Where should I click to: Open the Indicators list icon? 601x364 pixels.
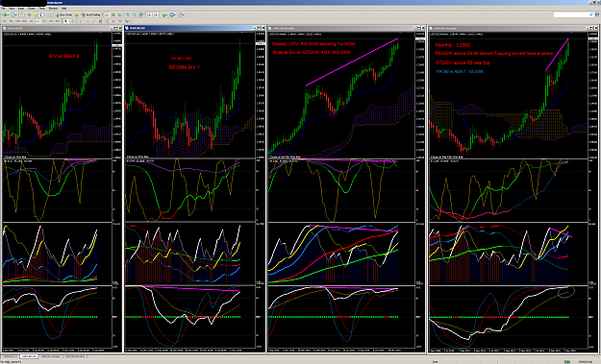pyautogui.click(x=163, y=15)
